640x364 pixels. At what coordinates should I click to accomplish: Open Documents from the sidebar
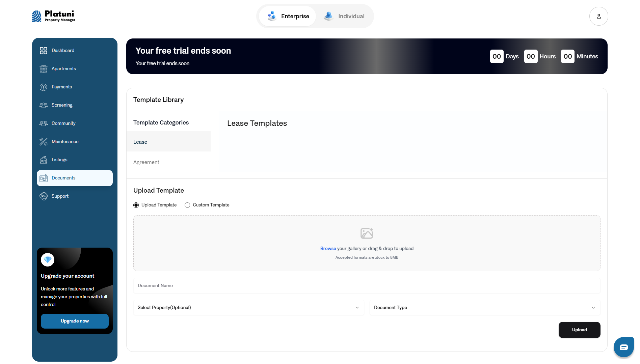point(75,178)
